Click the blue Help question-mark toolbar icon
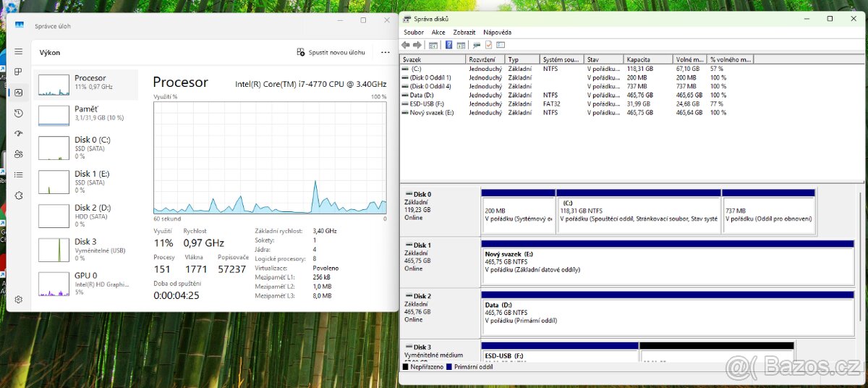Image resolution: width=868 pixels, height=388 pixels. (x=449, y=45)
